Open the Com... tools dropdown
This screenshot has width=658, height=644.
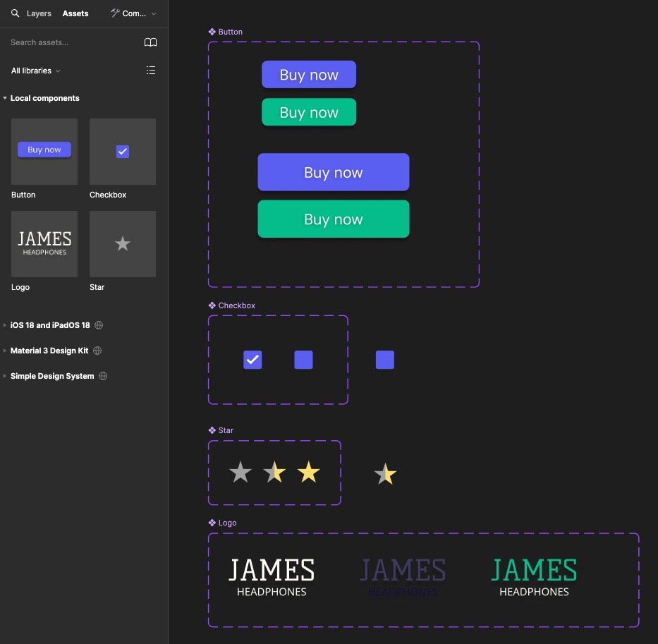[x=133, y=13]
